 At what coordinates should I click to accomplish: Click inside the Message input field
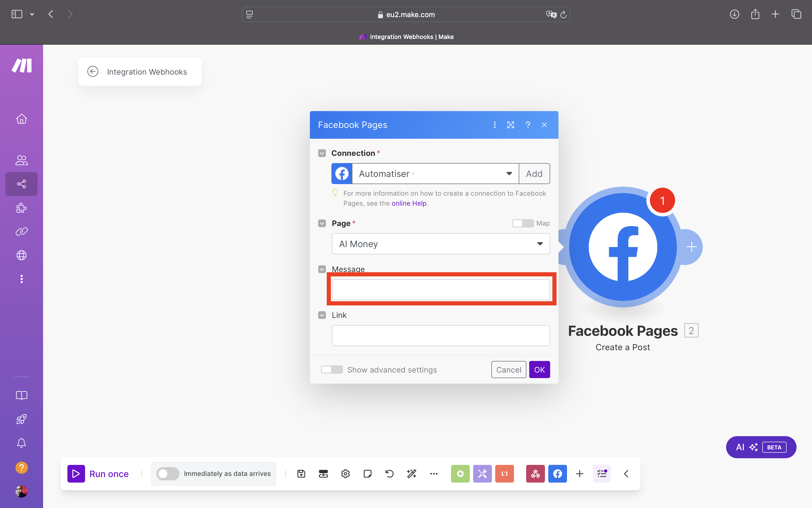(x=441, y=290)
